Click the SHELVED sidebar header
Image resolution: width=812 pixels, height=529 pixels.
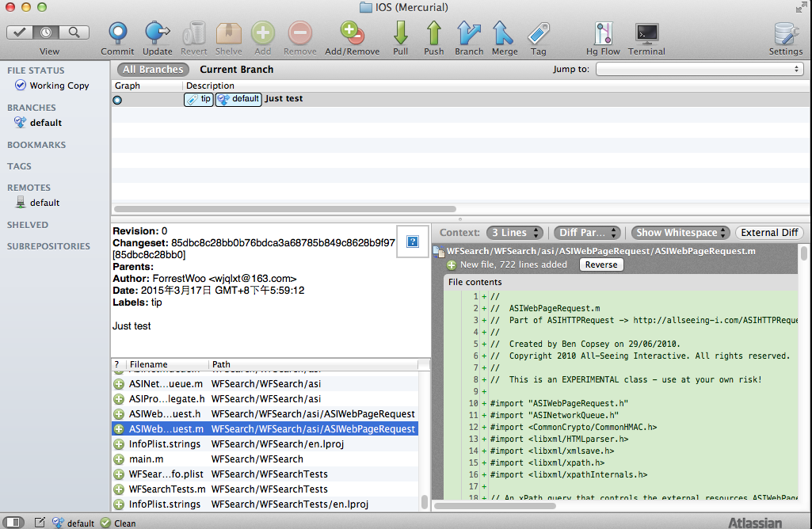tap(28, 225)
